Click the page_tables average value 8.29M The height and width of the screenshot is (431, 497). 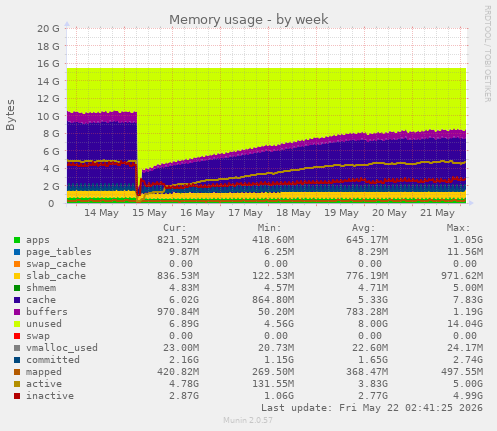[x=373, y=252]
